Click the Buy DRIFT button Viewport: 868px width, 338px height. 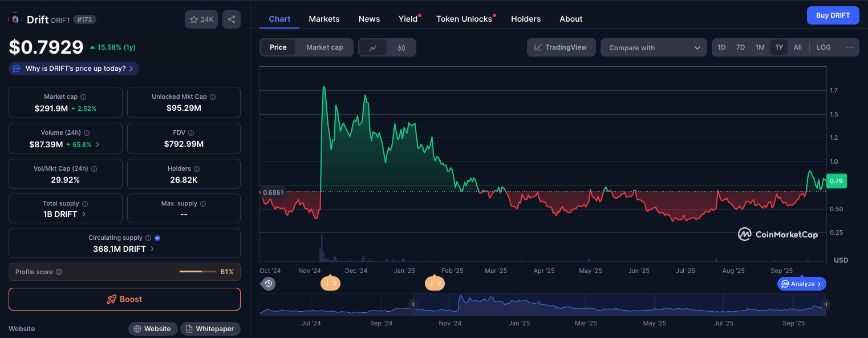pos(833,15)
